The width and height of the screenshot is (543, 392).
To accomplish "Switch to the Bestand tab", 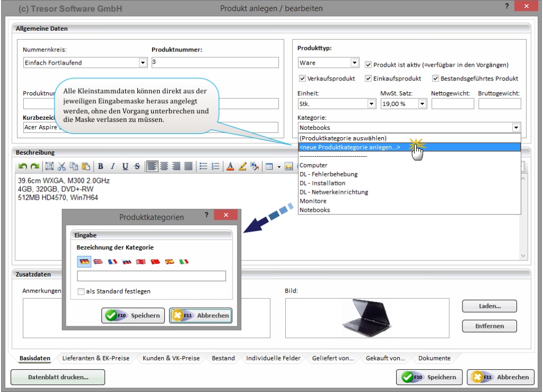I will pyautogui.click(x=223, y=358).
